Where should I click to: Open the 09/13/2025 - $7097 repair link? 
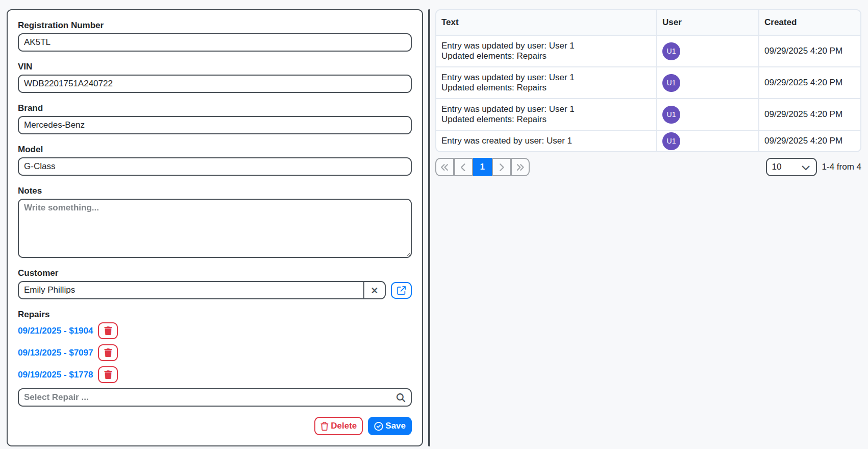pos(56,353)
